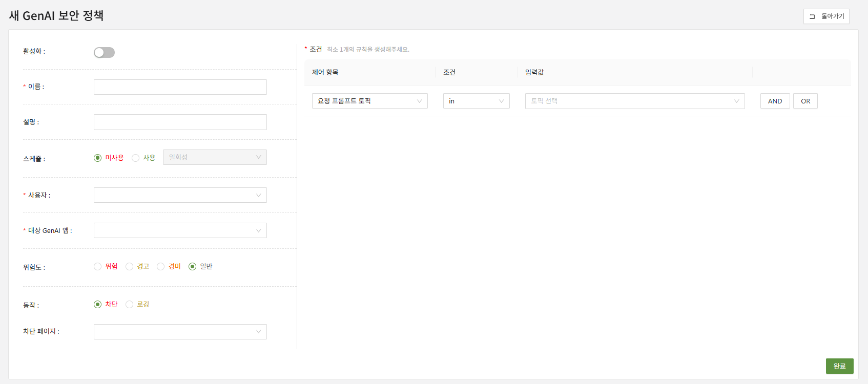The image size is (868, 384).
Task: Open the 요청 프롬프트 토픽 control item dropdown
Action: point(369,101)
